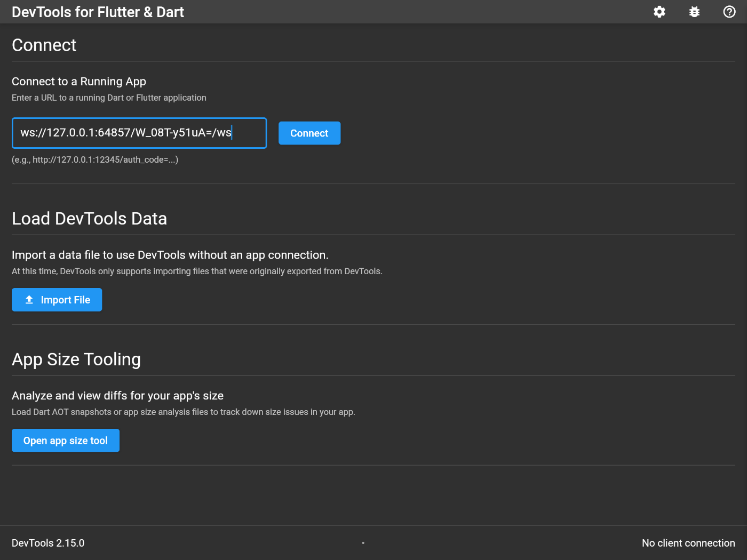Click 'Load Dart AOT snapshots' description text
Image resolution: width=747 pixels, height=560 pixels.
tap(184, 412)
